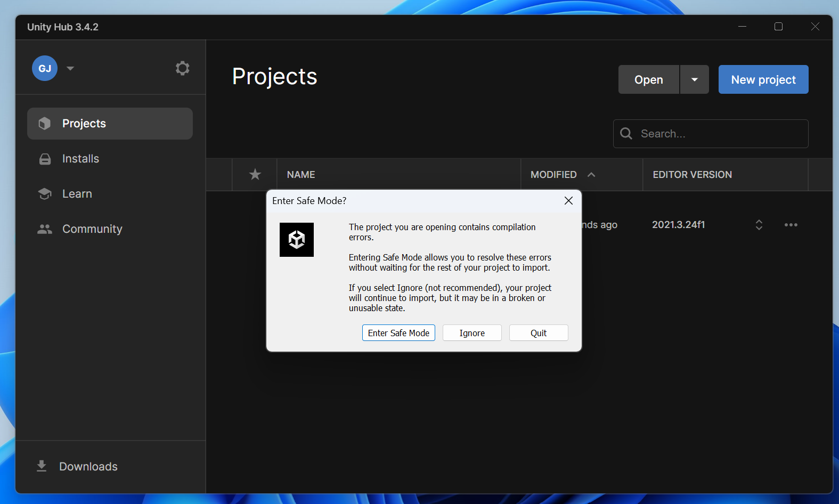Click Quit in the Safe Mode dialog
The height and width of the screenshot is (504, 839).
click(539, 333)
